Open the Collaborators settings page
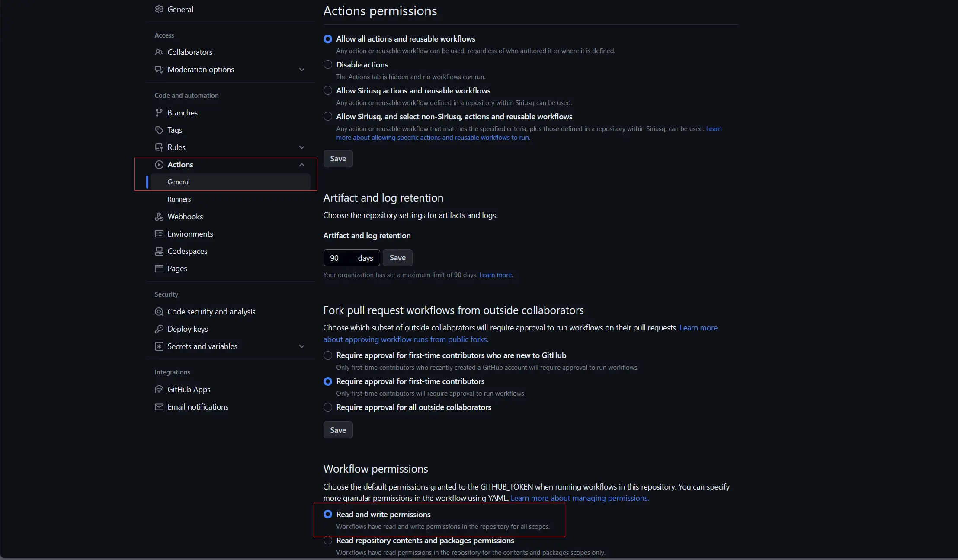The width and height of the screenshot is (958, 560). pyautogui.click(x=190, y=52)
